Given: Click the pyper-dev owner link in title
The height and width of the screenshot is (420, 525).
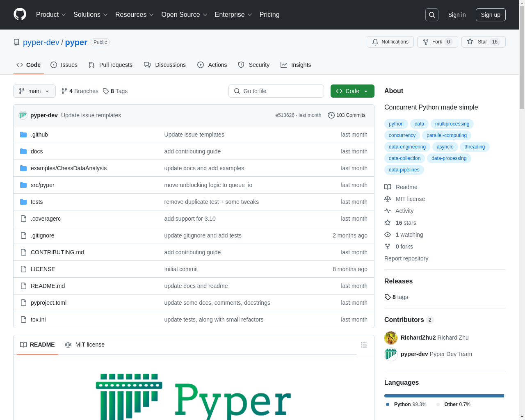Looking at the screenshot, I should (41, 42).
